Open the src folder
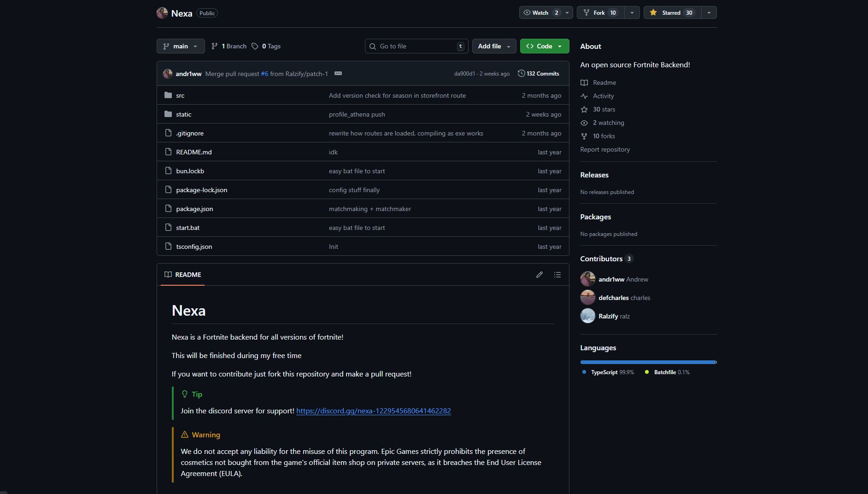The height and width of the screenshot is (494, 868). [x=180, y=96]
